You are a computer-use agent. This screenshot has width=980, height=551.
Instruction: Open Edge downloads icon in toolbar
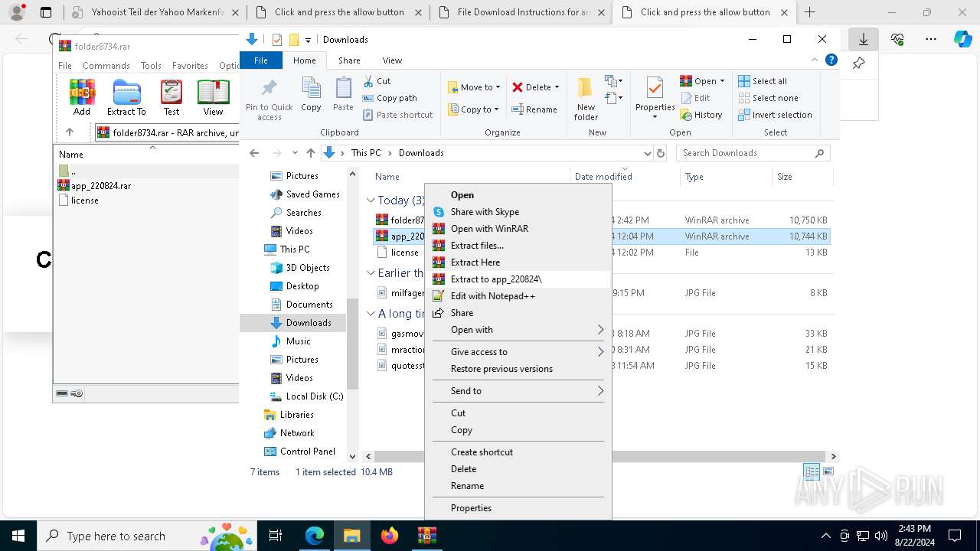coord(863,39)
